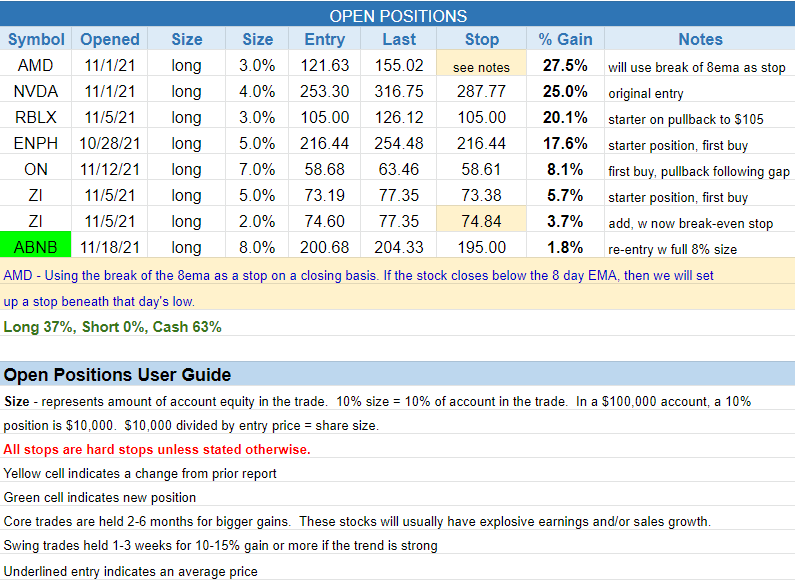Click the RBLX symbol cell
The image size is (795, 581).
pos(35,117)
